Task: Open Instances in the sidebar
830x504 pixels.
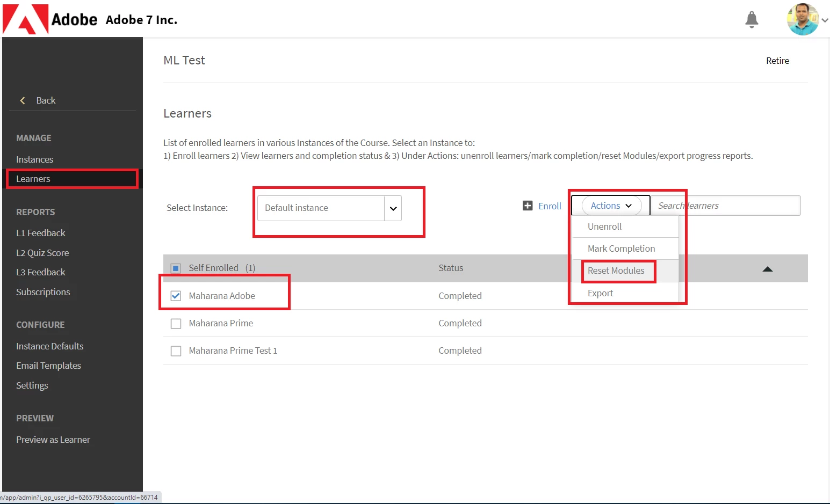Action: tap(34, 159)
